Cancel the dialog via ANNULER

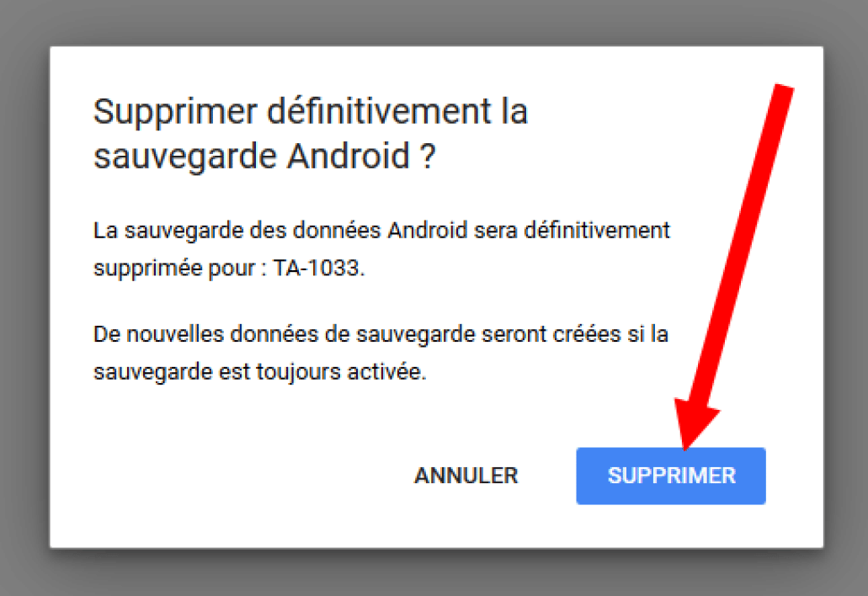coord(466,476)
